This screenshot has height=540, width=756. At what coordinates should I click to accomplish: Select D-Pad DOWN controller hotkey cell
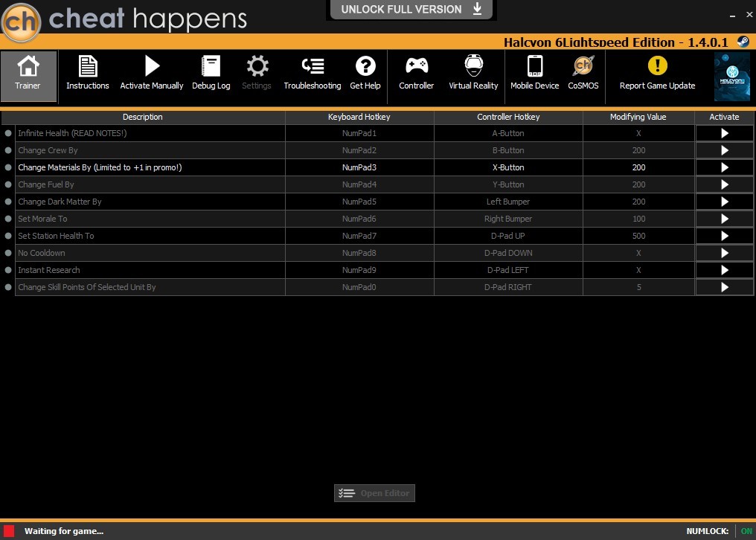coord(508,253)
